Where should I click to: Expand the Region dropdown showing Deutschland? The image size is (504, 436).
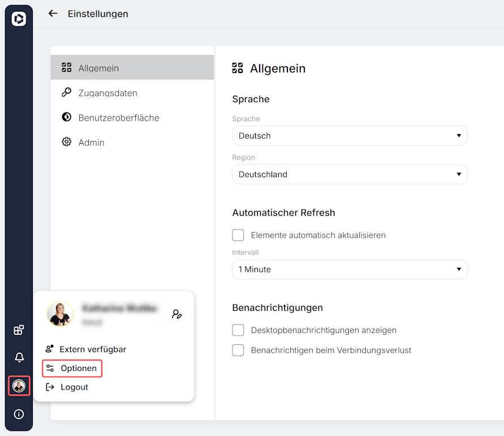tap(350, 174)
